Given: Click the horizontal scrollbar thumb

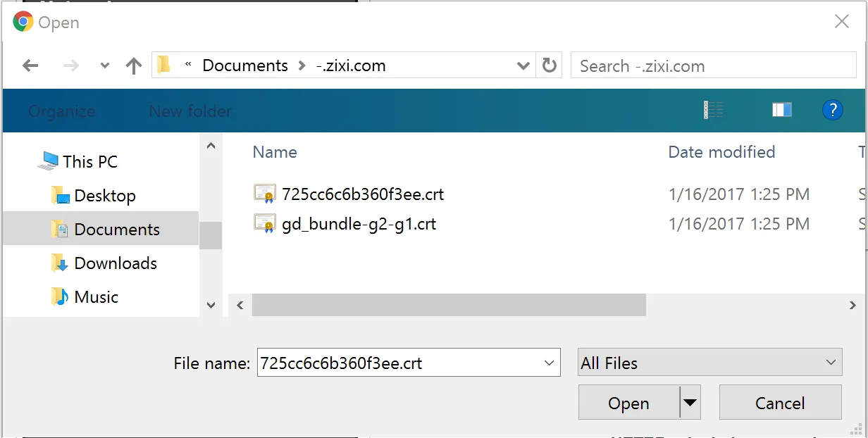Looking at the screenshot, I should click(x=449, y=305).
